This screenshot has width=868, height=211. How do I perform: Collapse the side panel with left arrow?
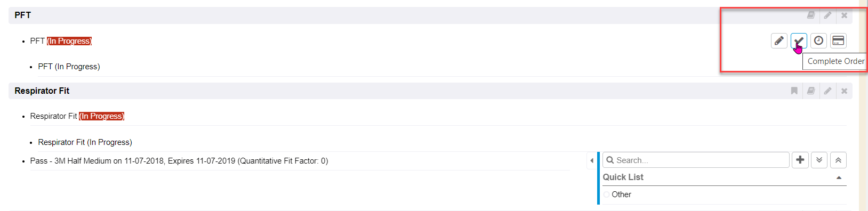(x=592, y=160)
